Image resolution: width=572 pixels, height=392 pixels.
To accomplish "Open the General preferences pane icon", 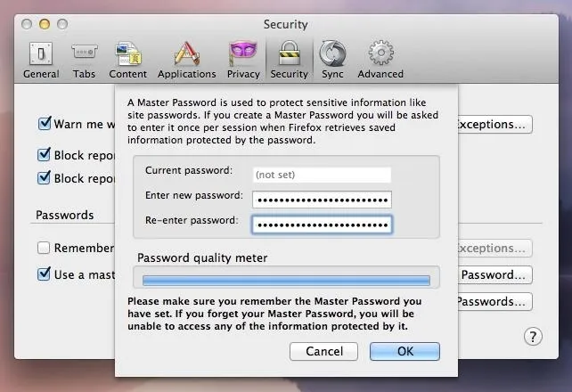I will click(41, 53).
